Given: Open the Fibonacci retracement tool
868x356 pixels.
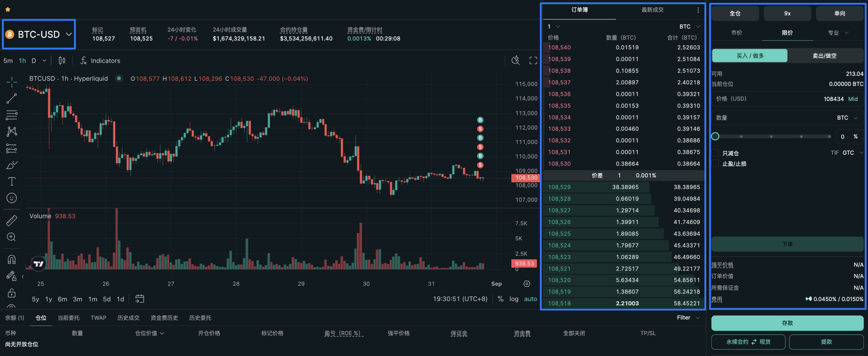Looking at the screenshot, I should tap(12, 115).
